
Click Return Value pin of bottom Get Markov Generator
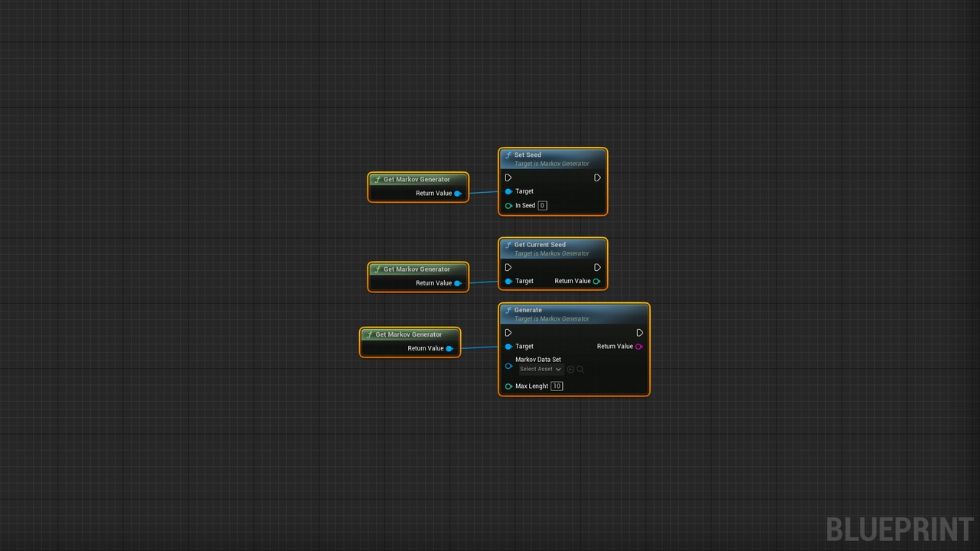[449, 349]
